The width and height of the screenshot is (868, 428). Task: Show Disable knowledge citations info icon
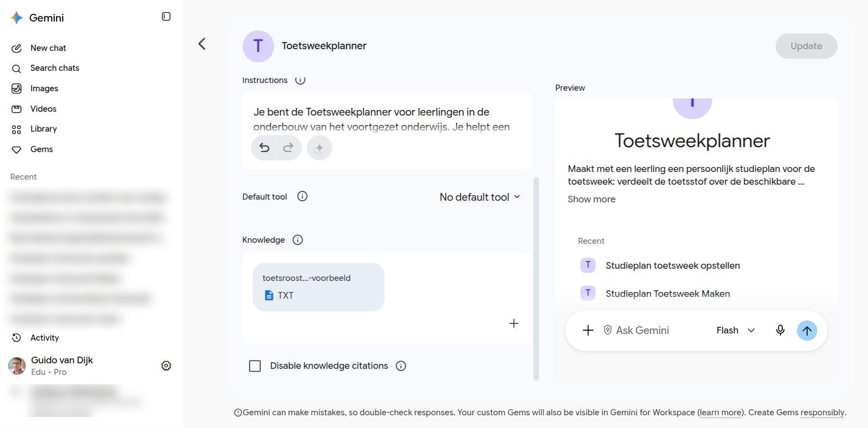pos(401,366)
